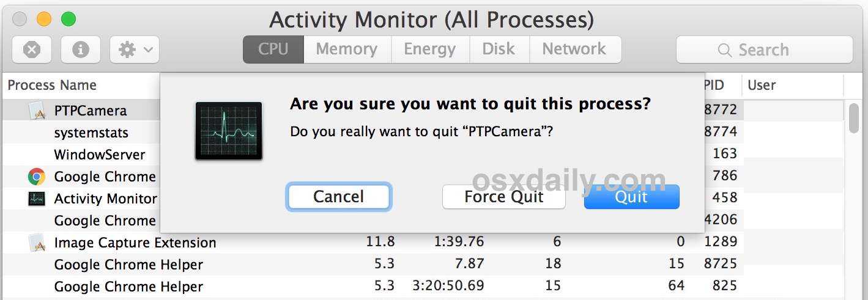Confirm with the blue Quit button
Viewport: 868px width, 300px height.
[x=631, y=197]
